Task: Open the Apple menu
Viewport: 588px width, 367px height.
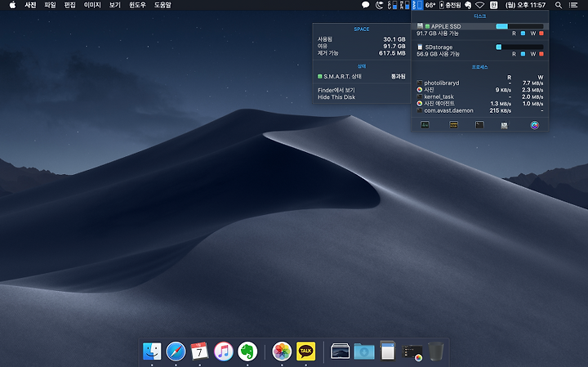Action: click(x=12, y=5)
